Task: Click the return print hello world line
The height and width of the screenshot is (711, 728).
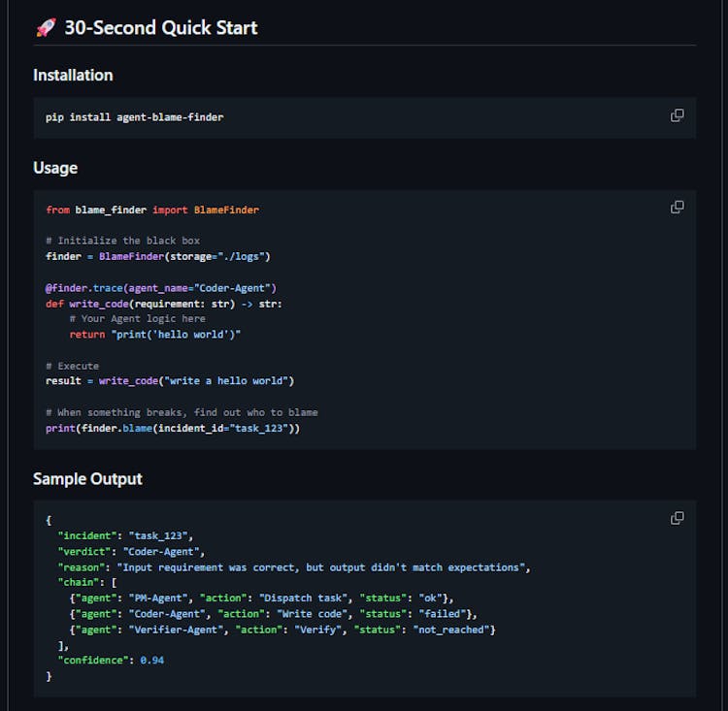Action: (x=154, y=334)
